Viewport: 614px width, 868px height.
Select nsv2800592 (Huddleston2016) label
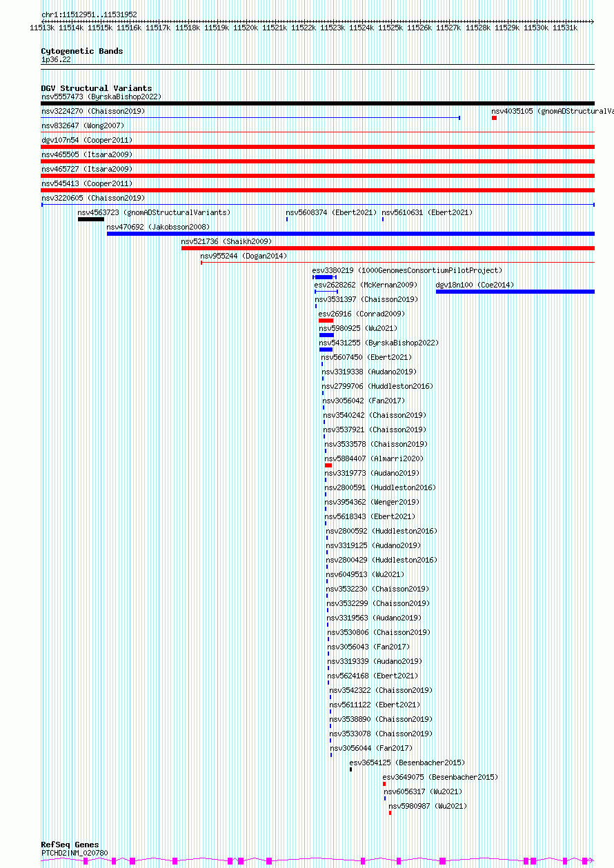click(x=382, y=531)
